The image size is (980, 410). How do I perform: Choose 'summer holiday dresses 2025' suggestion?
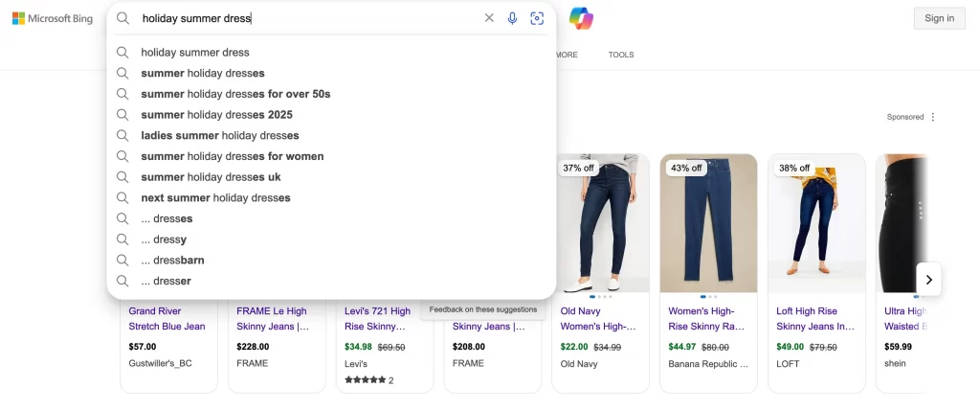[x=331, y=115]
